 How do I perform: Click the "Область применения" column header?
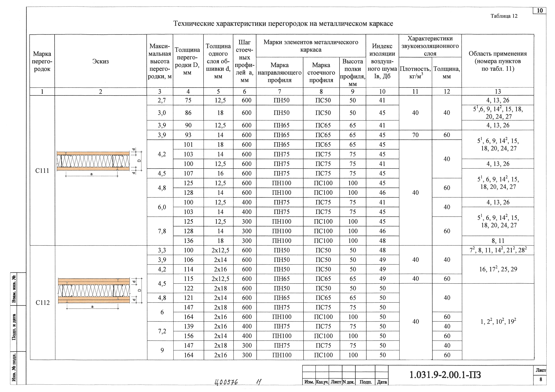click(x=498, y=61)
